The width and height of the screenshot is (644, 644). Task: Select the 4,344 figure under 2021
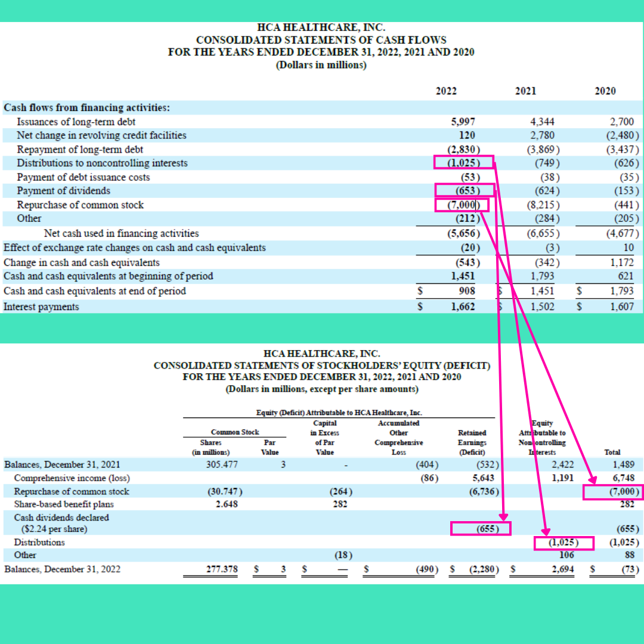point(542,122)
